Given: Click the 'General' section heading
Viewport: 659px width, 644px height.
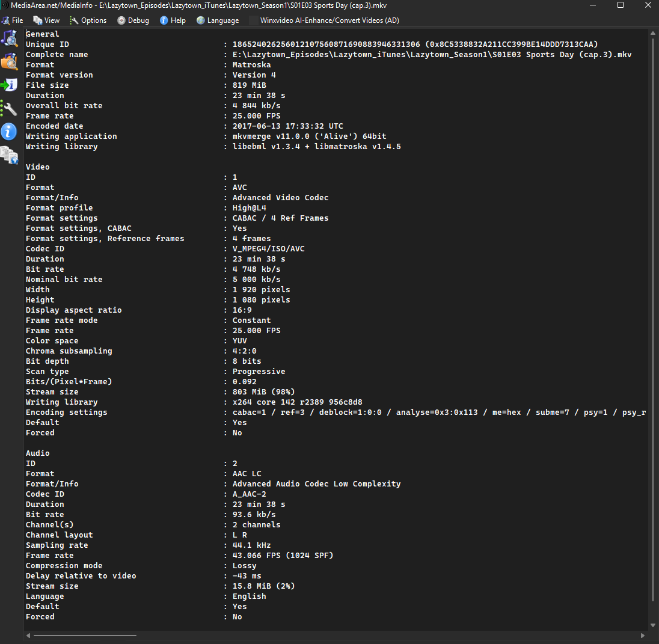Looking at the screenshot, I should [43, 34].
